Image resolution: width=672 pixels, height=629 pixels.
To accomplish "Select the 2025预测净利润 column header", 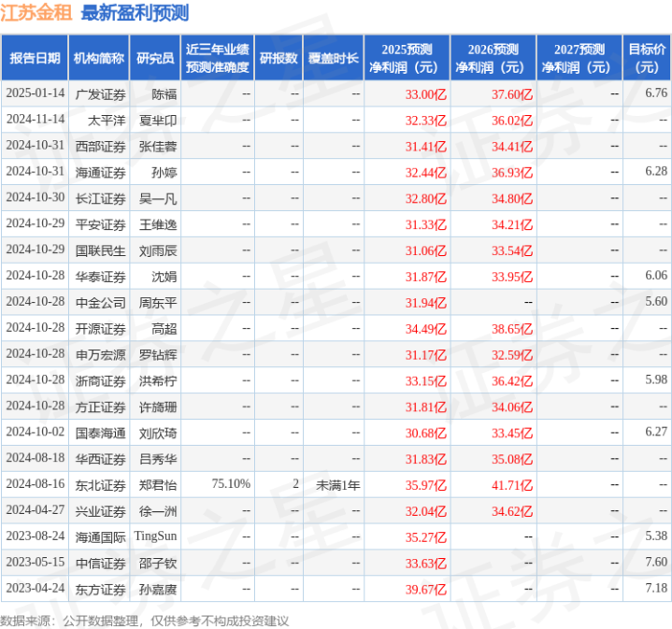I will (407, 58).
